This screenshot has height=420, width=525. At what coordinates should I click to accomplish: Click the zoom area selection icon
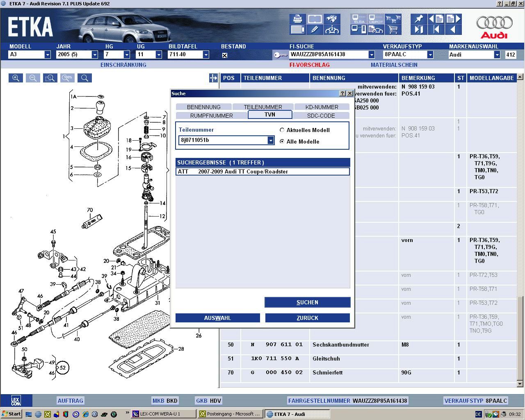click(50, 78)
